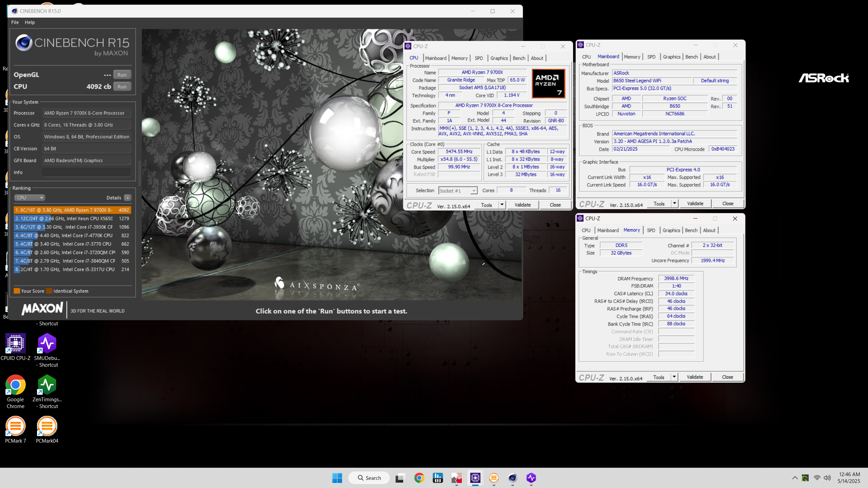
Task: Open the File menu in Cinebench
Action: pos(15,22)
